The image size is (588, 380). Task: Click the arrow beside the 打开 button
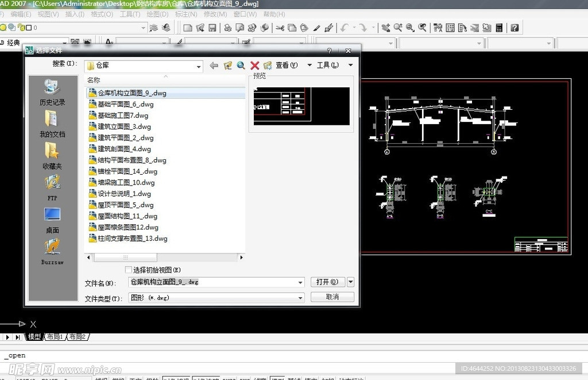[351, 282]
